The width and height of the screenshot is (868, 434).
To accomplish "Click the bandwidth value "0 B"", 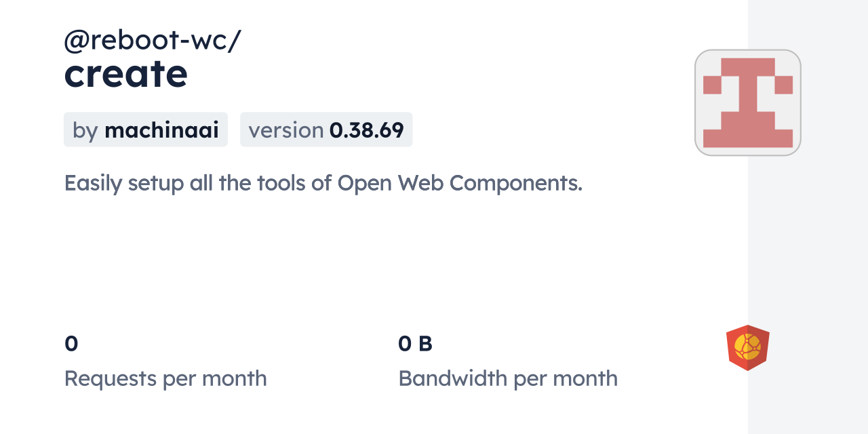I will pyautogui.click(x=415, y=344).
